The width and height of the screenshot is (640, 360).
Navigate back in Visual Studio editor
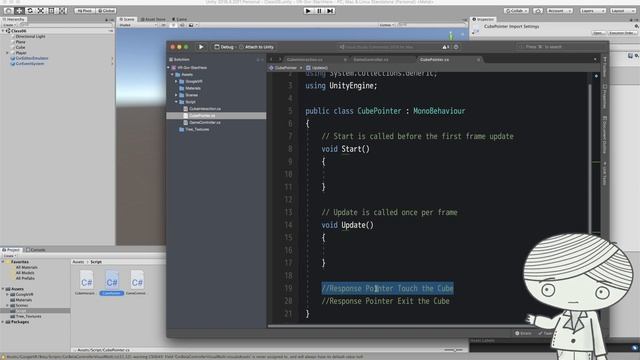(271, 60)
